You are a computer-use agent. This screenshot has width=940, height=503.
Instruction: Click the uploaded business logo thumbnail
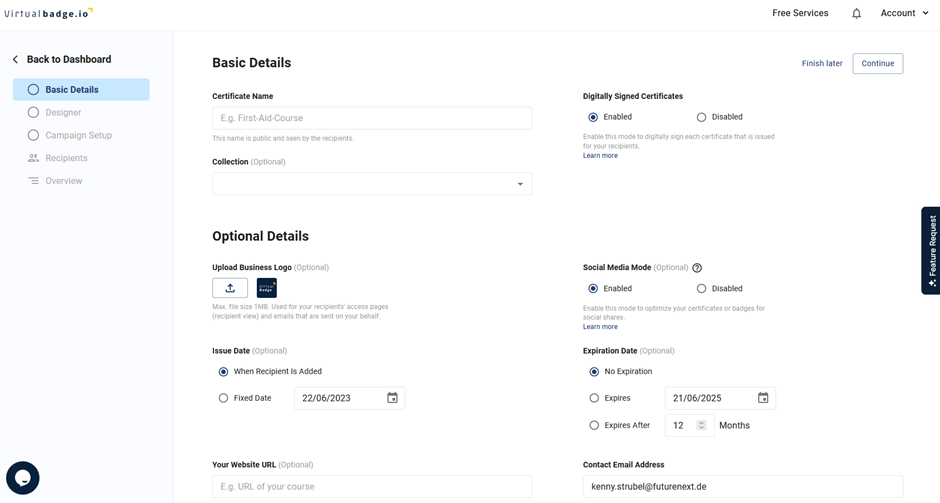click(x=267, y=288)
